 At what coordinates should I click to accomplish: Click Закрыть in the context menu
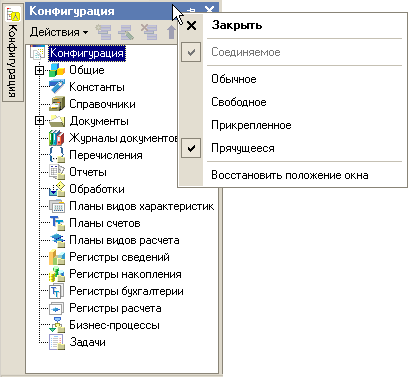point(237,25)
